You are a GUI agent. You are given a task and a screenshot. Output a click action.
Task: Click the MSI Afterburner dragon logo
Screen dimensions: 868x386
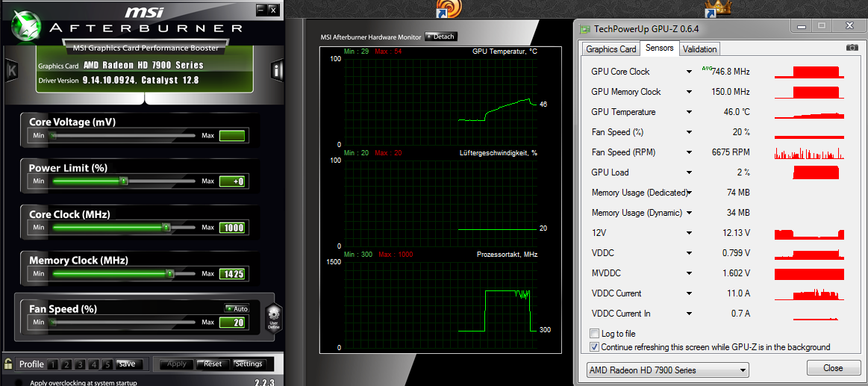click(25, 25)
